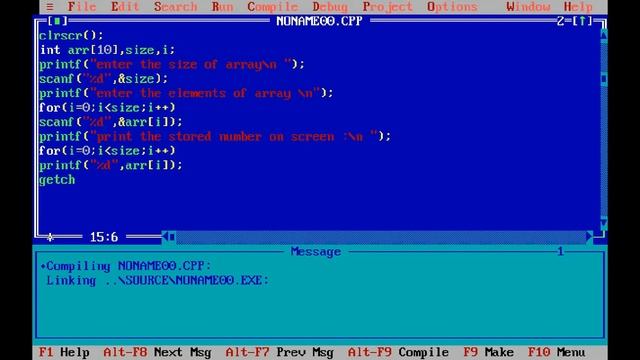Open the Help menu
640x360 pixels.
pos(578,7)
